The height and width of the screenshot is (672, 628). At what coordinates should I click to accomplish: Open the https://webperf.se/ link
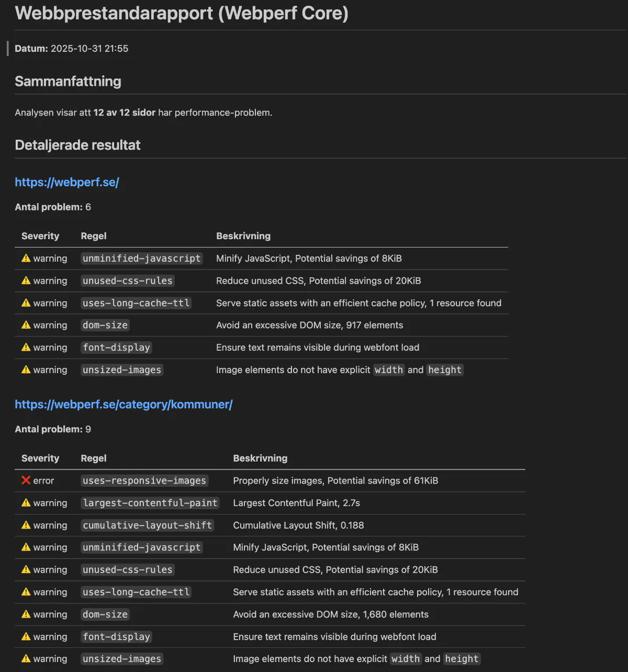pyautogui.click(x=67, y=182)
